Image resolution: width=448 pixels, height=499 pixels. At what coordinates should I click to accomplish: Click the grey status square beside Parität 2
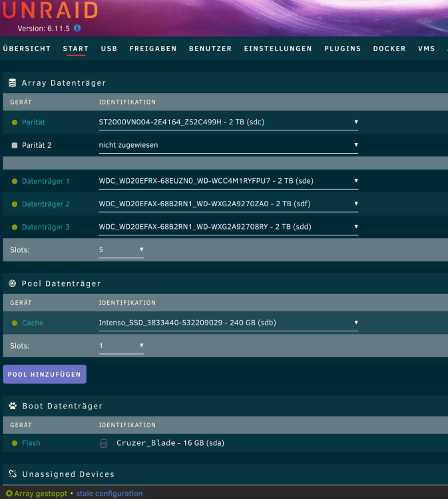coord(15,146)
